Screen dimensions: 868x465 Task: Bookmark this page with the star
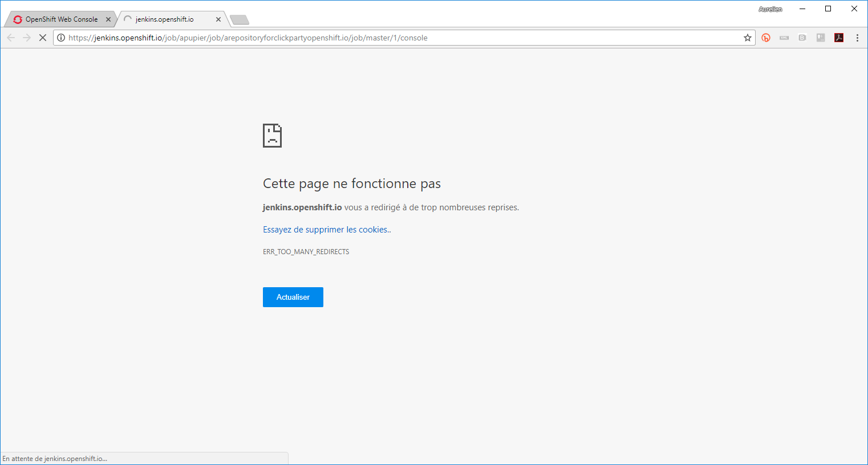[747, 38]
